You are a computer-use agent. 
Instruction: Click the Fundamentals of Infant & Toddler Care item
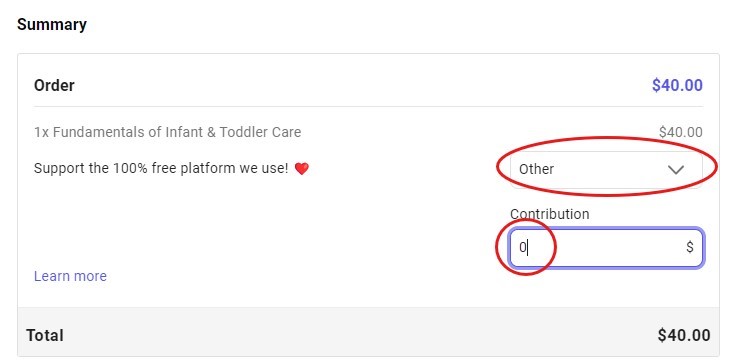(167, 132)
